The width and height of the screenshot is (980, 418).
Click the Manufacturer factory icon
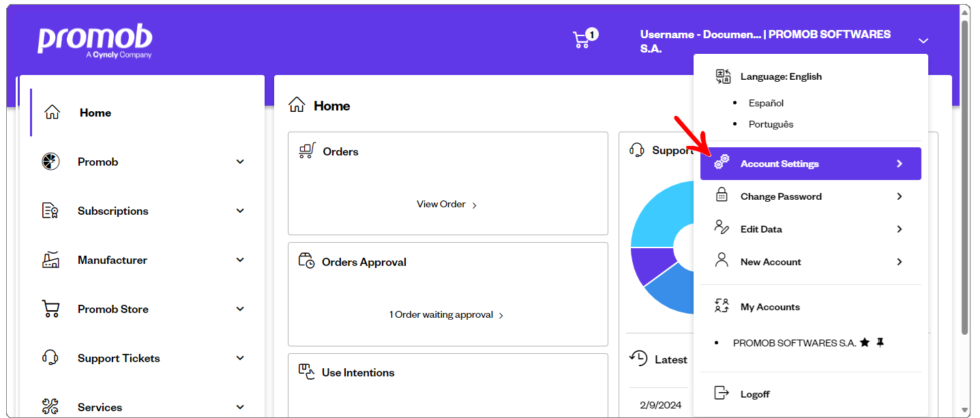click(x=51, y=260)
